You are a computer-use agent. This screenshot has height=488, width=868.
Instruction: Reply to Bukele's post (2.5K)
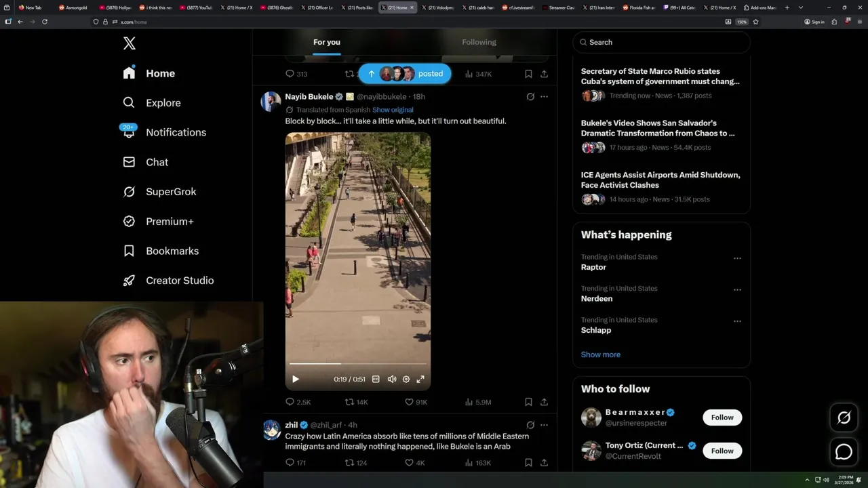(x=298, y=402)
